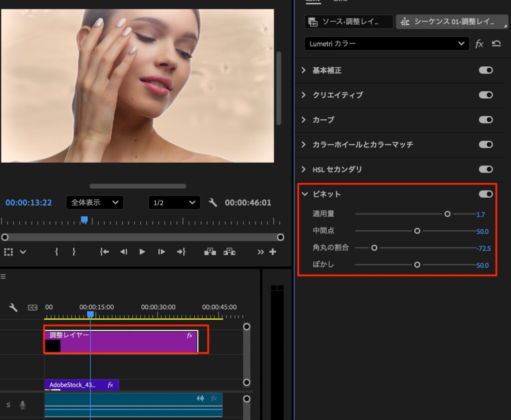511x420 pixels.
Task: Toggle the HSL セカンダリ switch off
Action: (x=486, y=169)
